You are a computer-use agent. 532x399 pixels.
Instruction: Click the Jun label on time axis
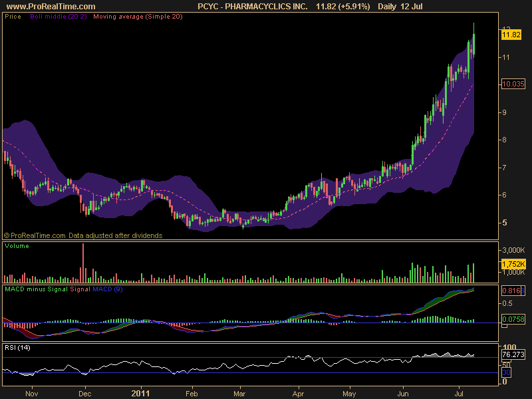coord(403,394)
